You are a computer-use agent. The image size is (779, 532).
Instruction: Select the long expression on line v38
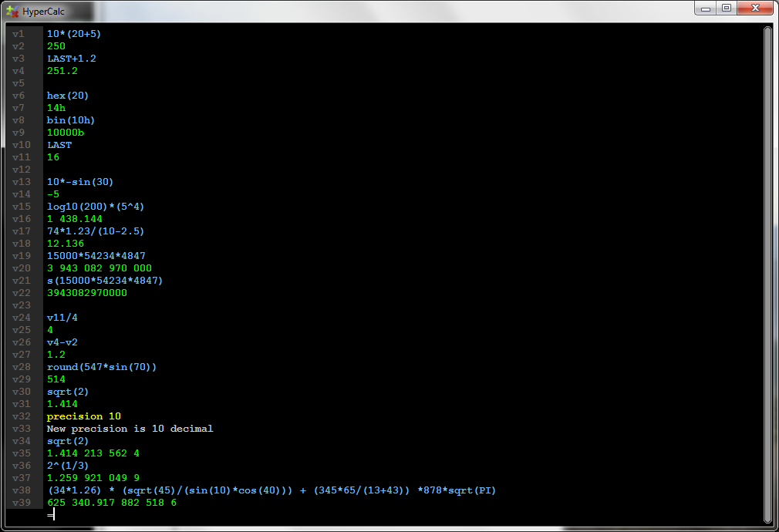coord(271,490)
